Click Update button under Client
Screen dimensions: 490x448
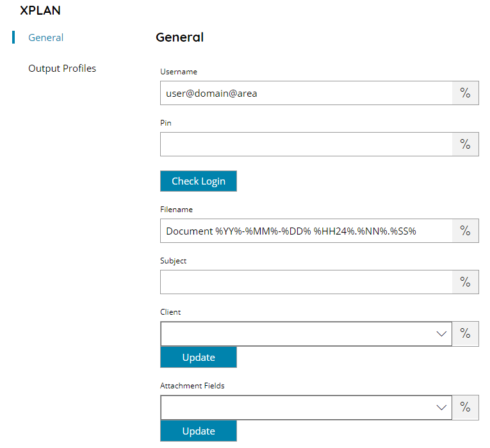click(x=199, y=357)
